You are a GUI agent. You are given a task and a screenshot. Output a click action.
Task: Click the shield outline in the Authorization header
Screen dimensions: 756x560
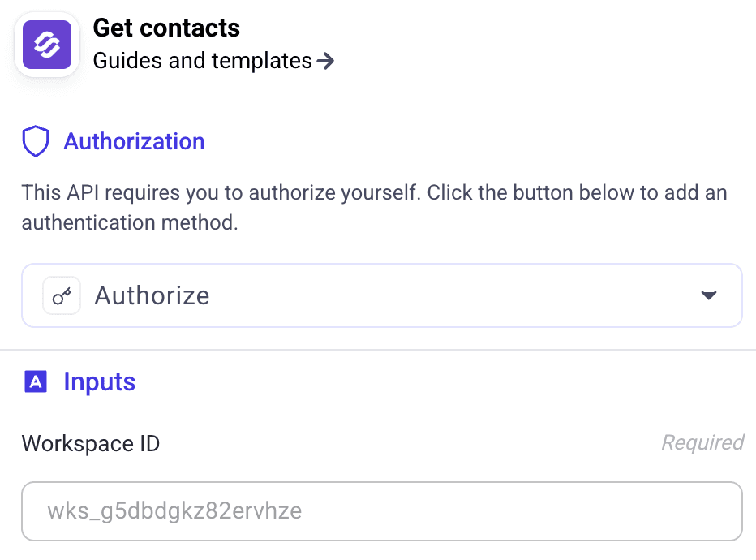[35, 140]
